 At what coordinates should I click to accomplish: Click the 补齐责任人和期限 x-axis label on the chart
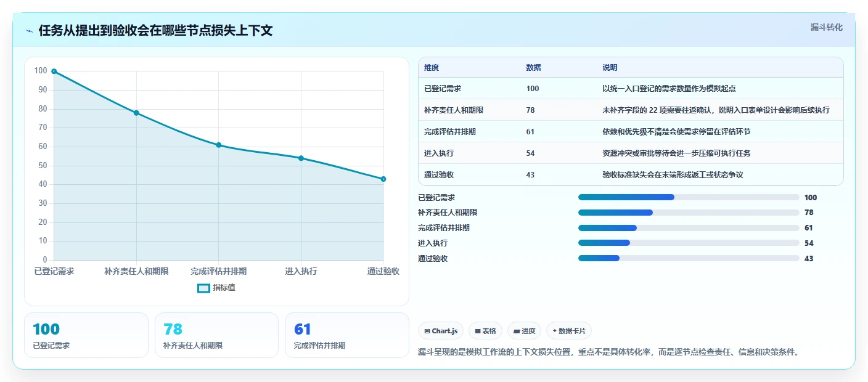(x=136, y=271)
